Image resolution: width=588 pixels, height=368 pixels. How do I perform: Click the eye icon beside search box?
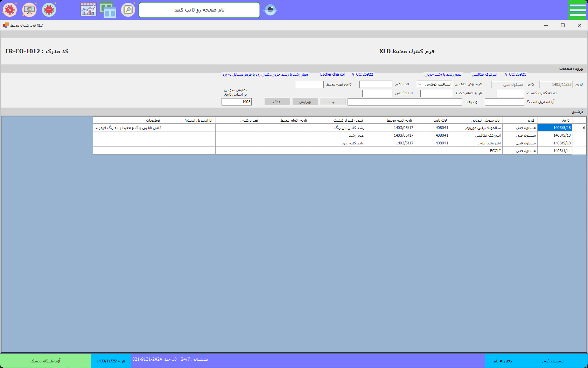point(270,10)
